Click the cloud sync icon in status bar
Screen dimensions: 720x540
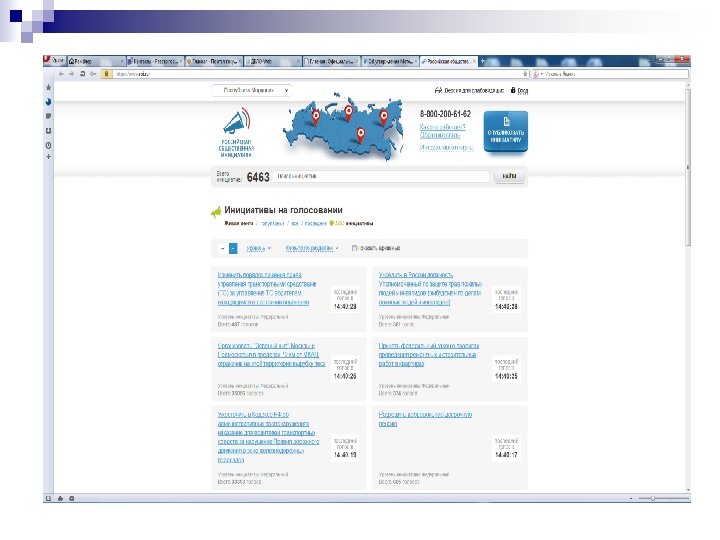tap(60, 498)
